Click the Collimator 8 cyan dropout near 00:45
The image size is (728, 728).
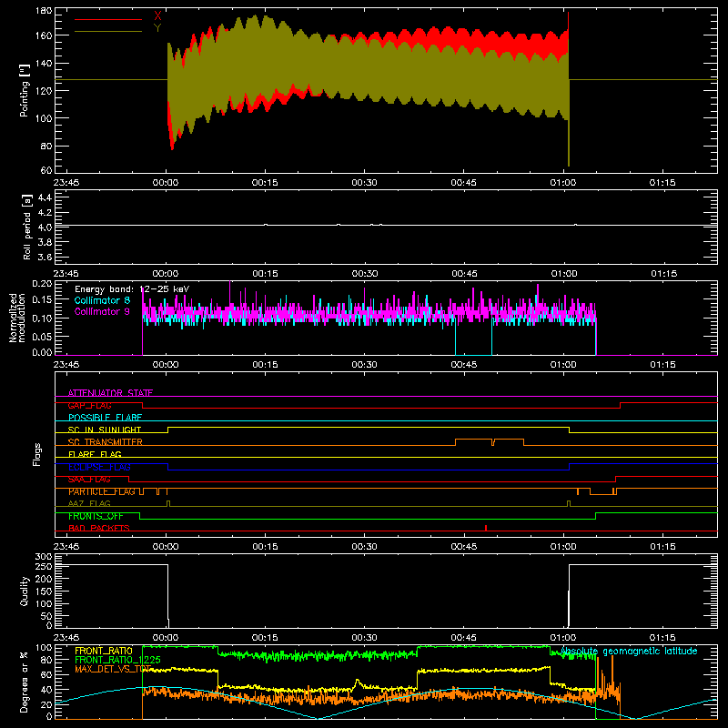click(x=473, y=339)
